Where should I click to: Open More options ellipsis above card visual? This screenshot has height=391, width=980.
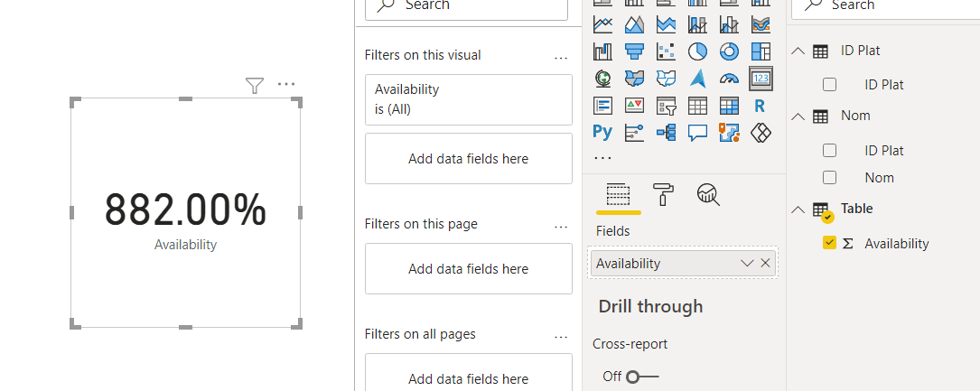286,84
